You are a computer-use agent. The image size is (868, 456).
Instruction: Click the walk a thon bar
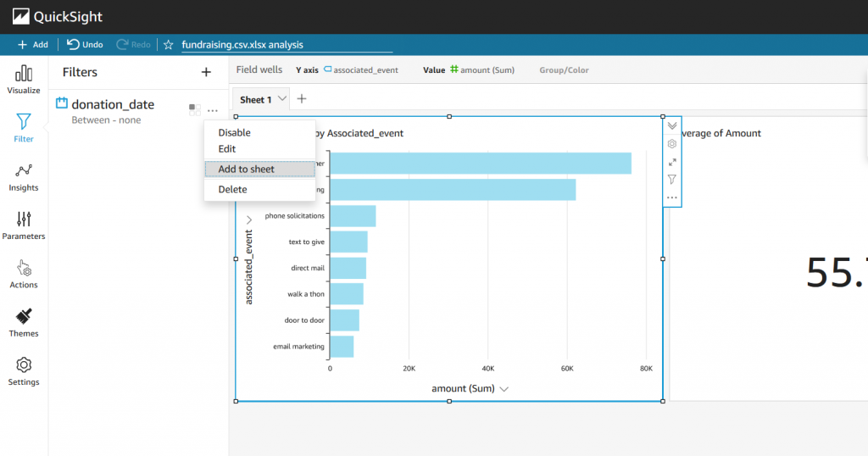point(347,294)
